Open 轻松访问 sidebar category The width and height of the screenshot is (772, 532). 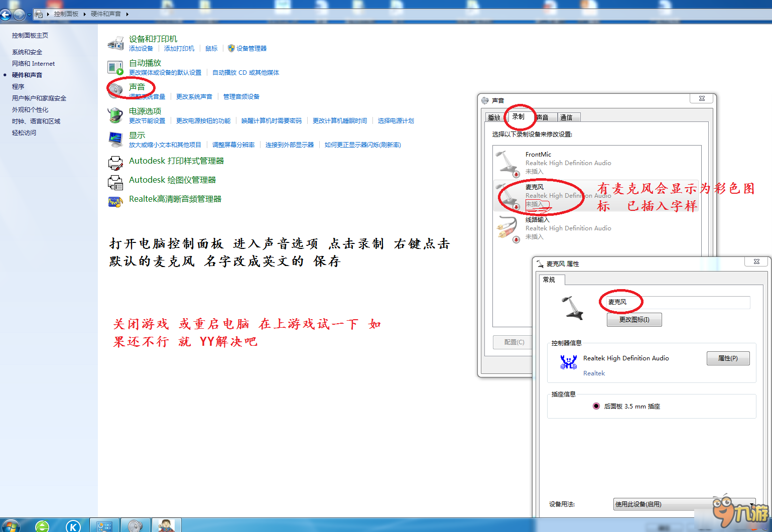[x=24, y=133]
